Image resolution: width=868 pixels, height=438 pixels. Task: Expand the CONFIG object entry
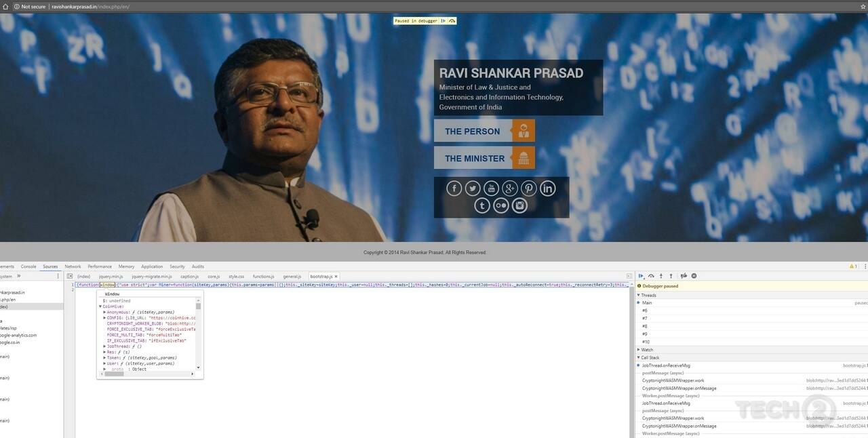(104, 317)
